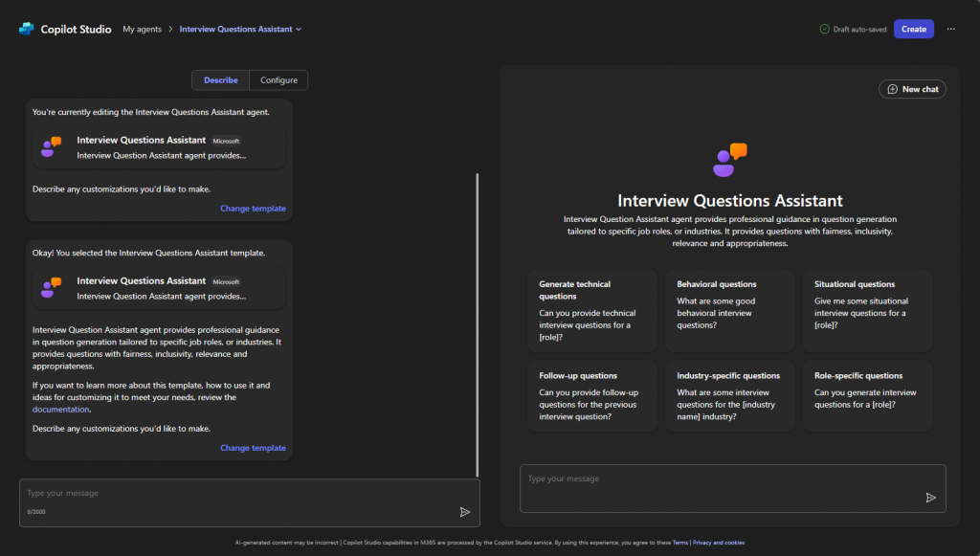
Task: Select Industry-specific questions prompt card
Action: 729,395
